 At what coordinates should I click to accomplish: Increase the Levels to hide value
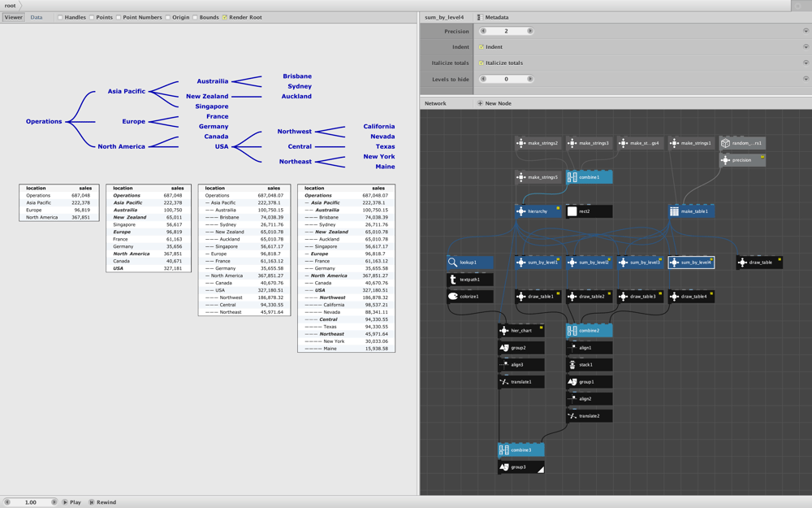529,80
